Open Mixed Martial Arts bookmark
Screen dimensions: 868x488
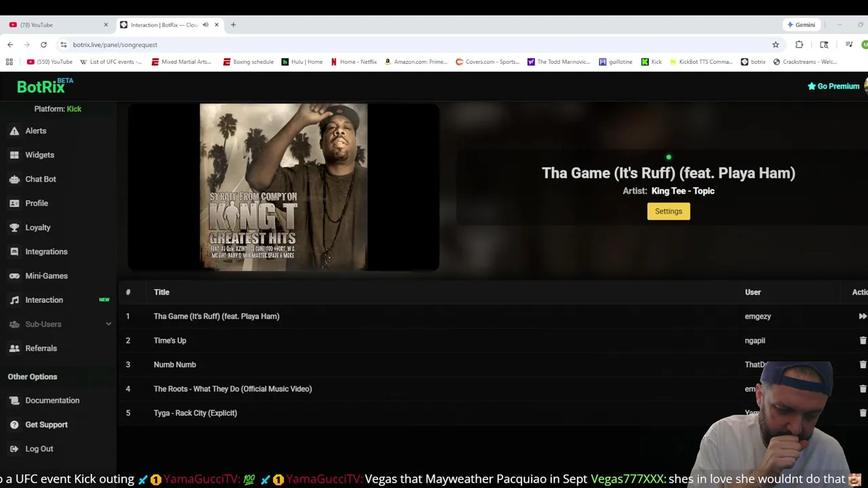click(x=182, y=62)
